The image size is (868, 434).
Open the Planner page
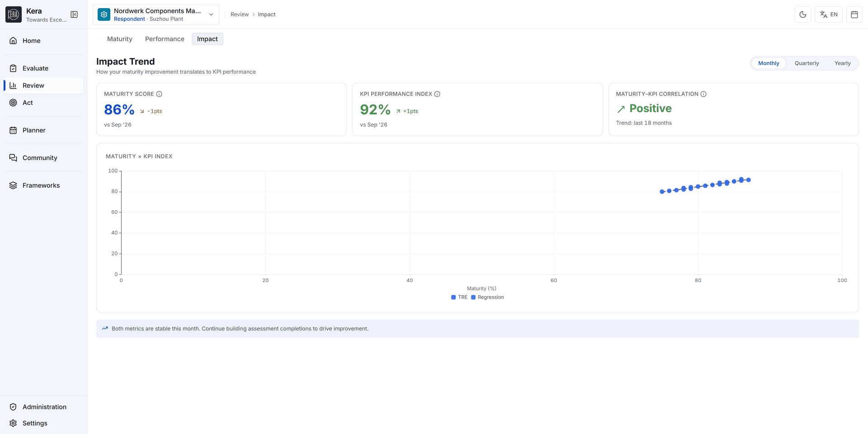(x=43, y=130)
